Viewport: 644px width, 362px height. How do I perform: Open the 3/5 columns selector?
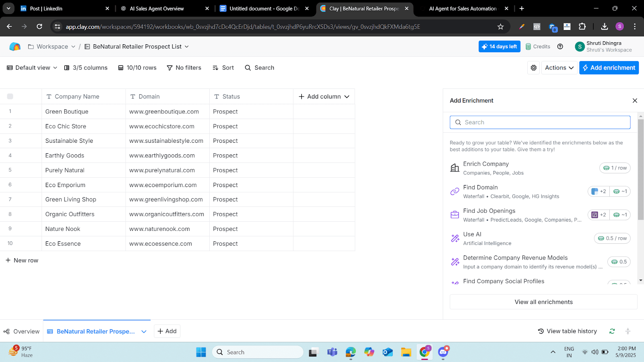(86, 68)
